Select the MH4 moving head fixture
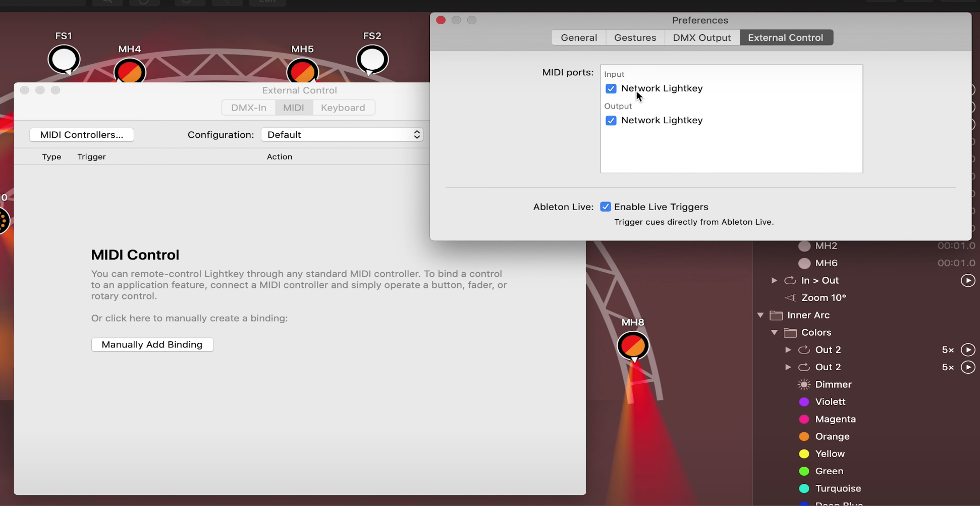This screenshot has width=980, height=506. (x=130, y=72)
